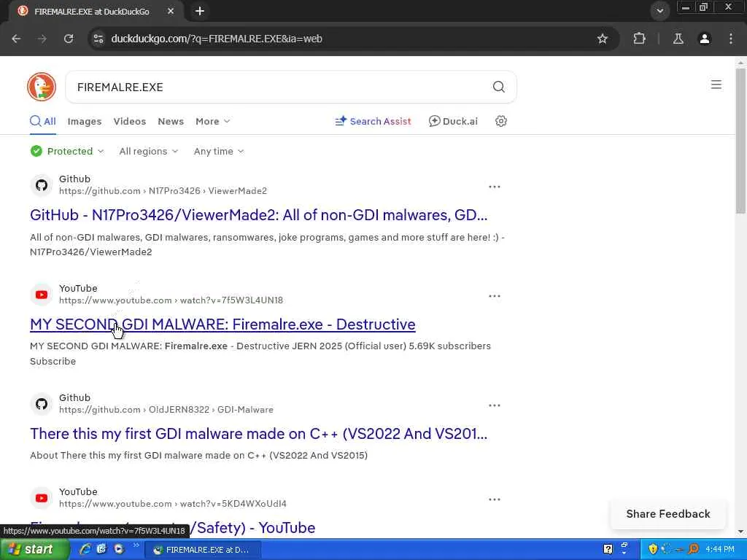This screenshot has height=560, width=747.
Task: Open Search Assist
Action: click(373, 122)
